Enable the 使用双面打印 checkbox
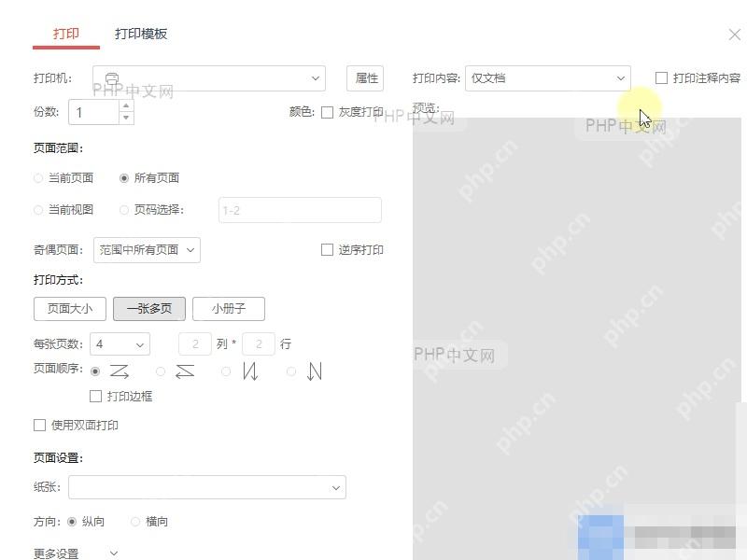747x560 pixels. coord(39,426)
